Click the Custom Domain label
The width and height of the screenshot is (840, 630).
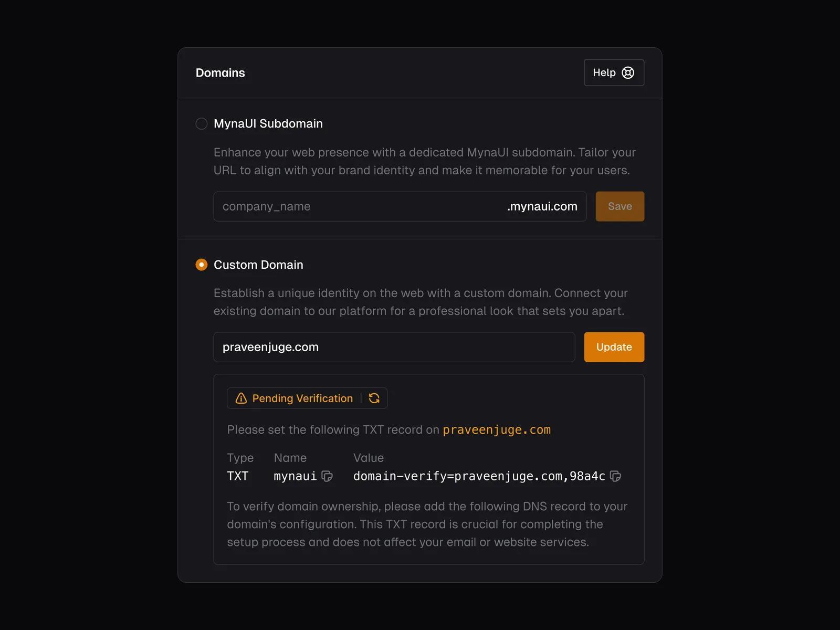[258, 265]
